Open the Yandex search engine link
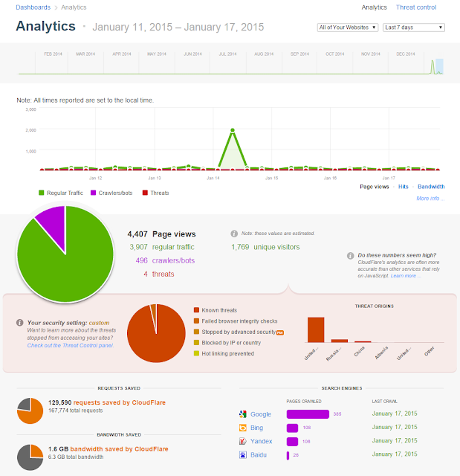This screenshot has width=460, height=476. tap(261, 441)
